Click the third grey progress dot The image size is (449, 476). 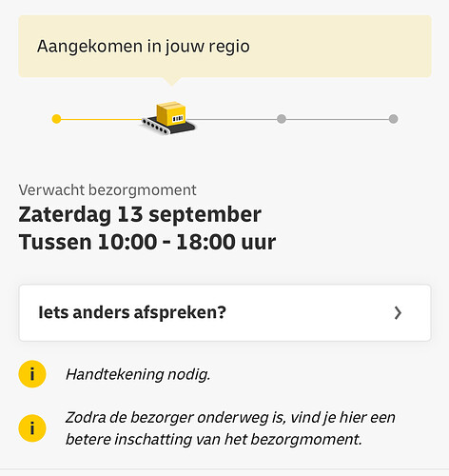282,119
